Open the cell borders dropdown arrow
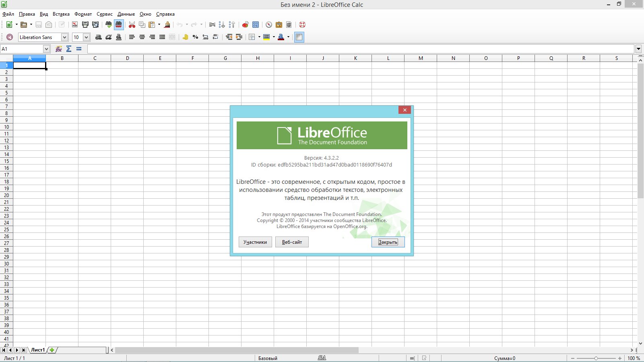The height and width of the screenshot is (362, 644). [259, 37]
